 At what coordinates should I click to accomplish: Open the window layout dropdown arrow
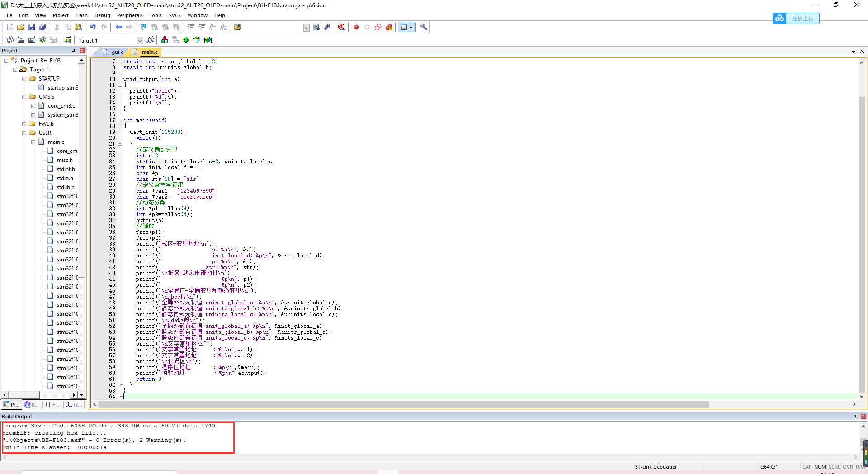pos(411,27)
